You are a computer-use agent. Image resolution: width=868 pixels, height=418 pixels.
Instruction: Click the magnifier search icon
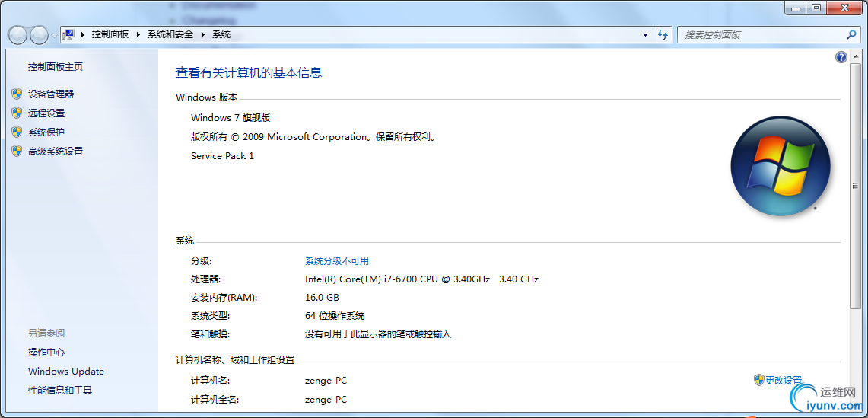click(x=851, y=34)
